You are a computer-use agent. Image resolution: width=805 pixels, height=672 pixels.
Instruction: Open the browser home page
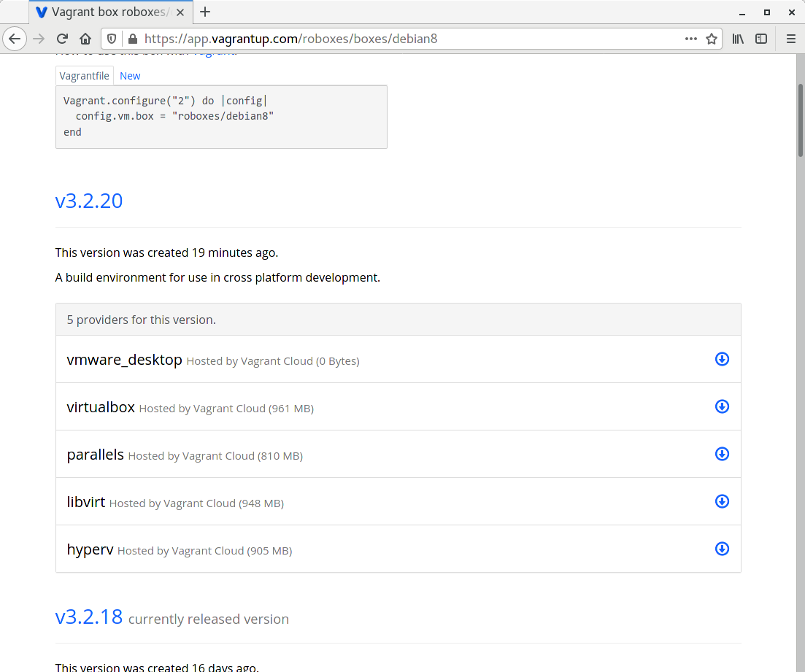85,39
